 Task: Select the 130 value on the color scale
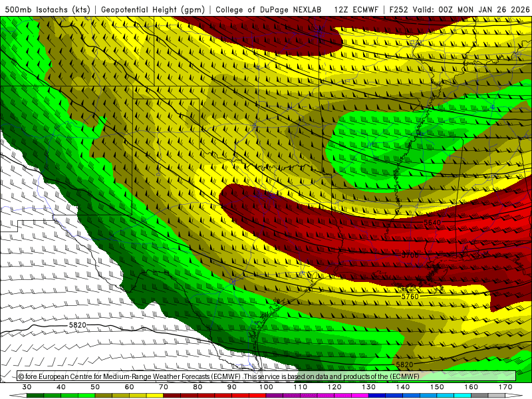point(369,387)
